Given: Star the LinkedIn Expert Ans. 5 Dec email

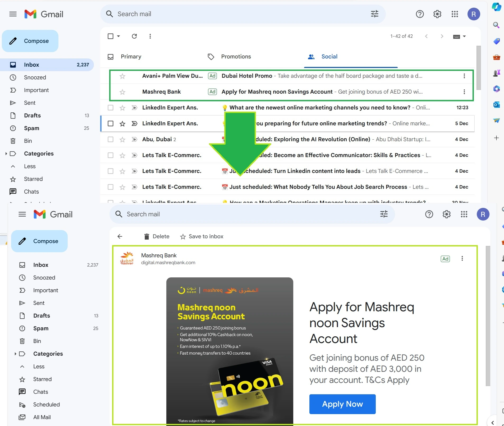Looking at the screenshot, I should (x=122, y=123).
